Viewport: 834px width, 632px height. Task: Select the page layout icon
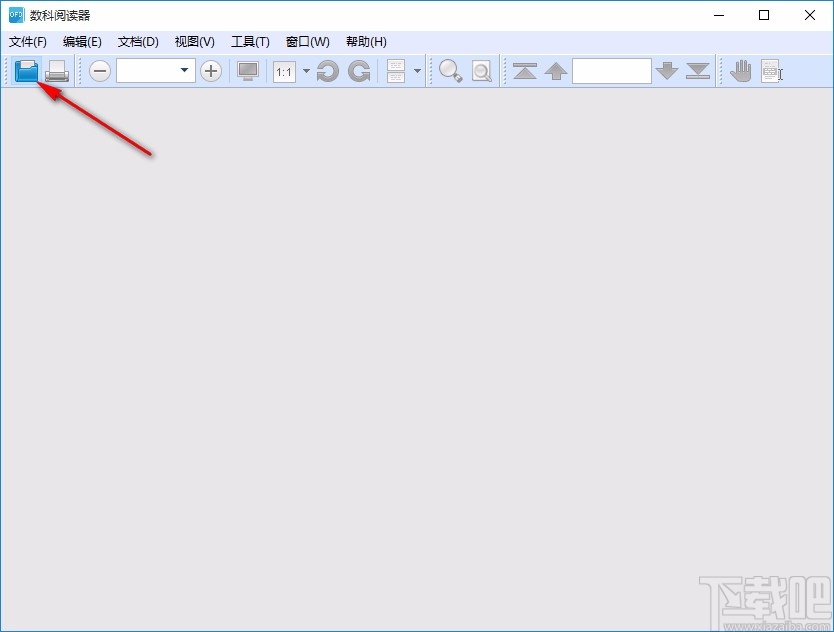point(396,71)
